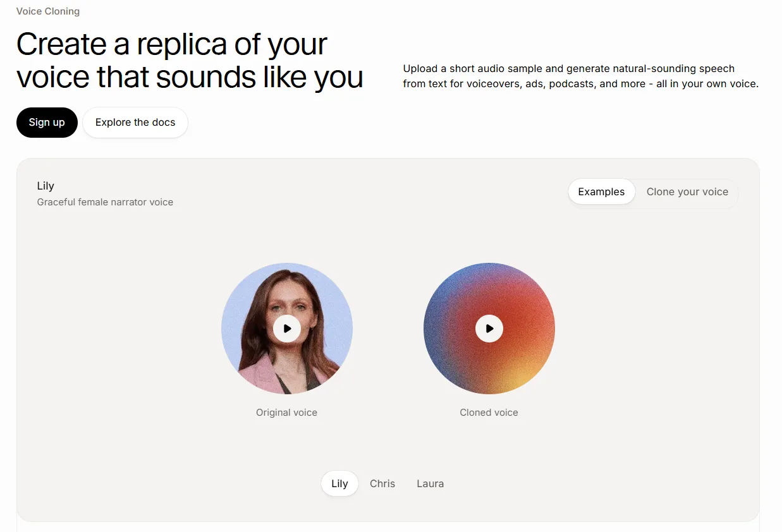782x532 pixels.
Task: Select the Chris voice option
Action: pyautogui.click(x=382, y=483)
